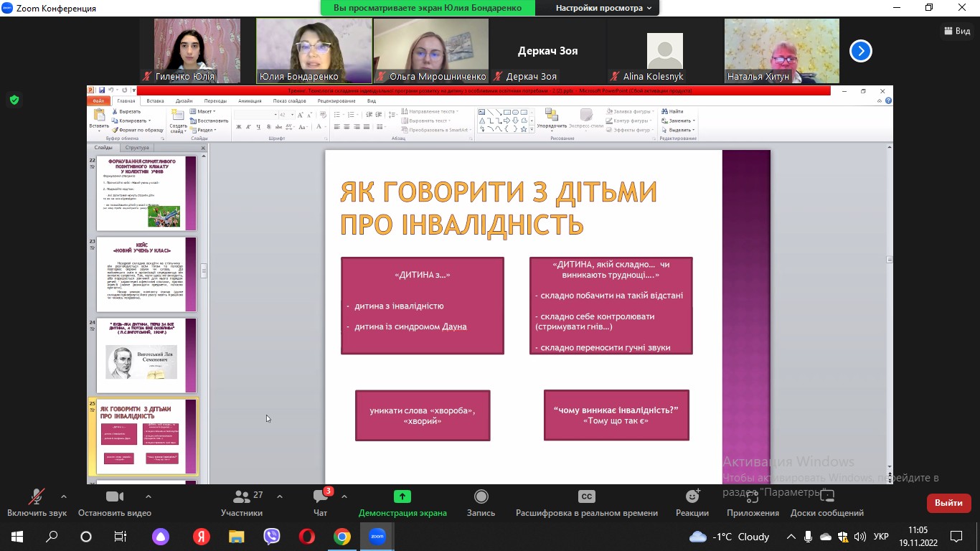
Task: Switch layout using the Вид button
Action: click(x=957, y=31)
